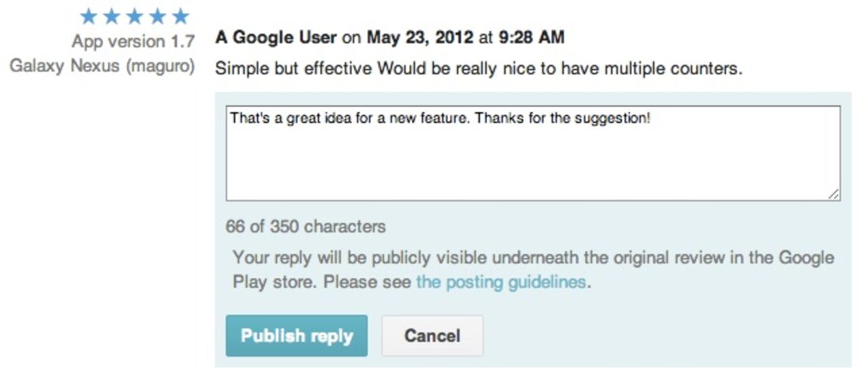
Task: Click the review time 9:28 AM
Action: [x=531, y=37]
